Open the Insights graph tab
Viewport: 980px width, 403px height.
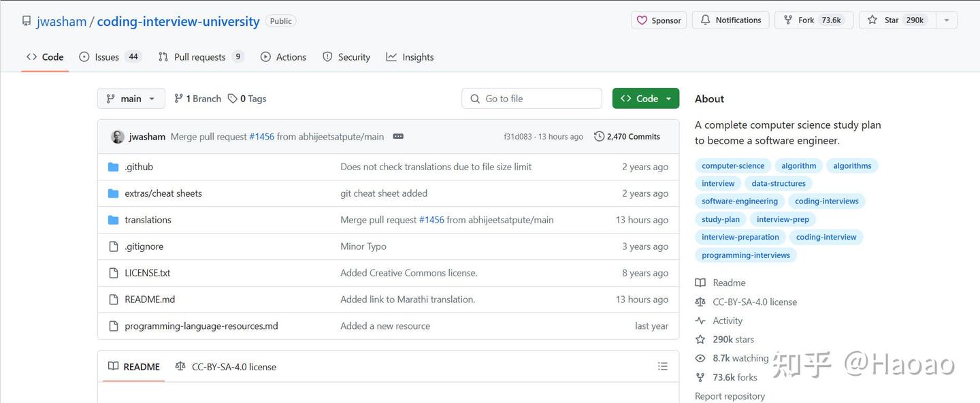(x=410, y=57)
